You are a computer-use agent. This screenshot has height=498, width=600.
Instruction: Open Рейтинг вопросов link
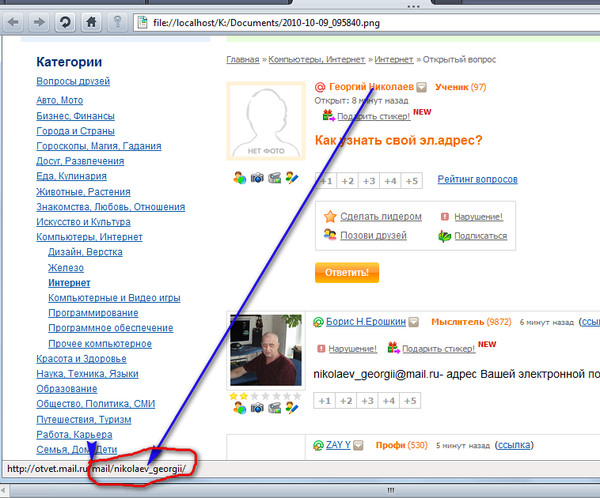coord(478,179)
